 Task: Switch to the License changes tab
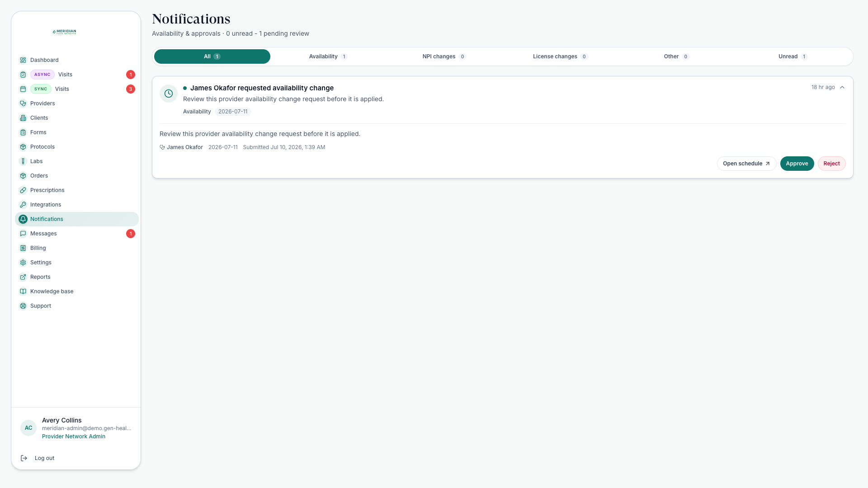tap(560, 56)
